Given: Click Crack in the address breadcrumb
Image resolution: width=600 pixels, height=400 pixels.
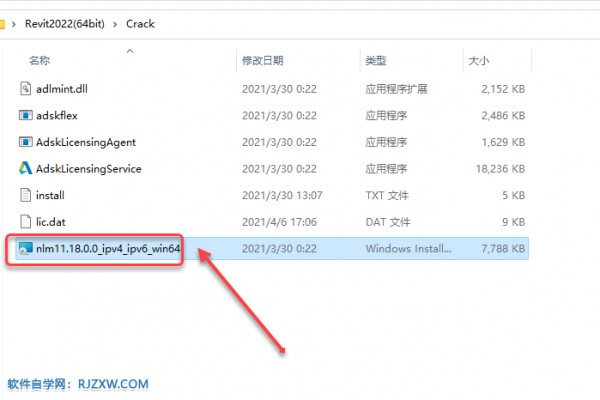Looking at the screenshot, I should [x=140, y=24].
